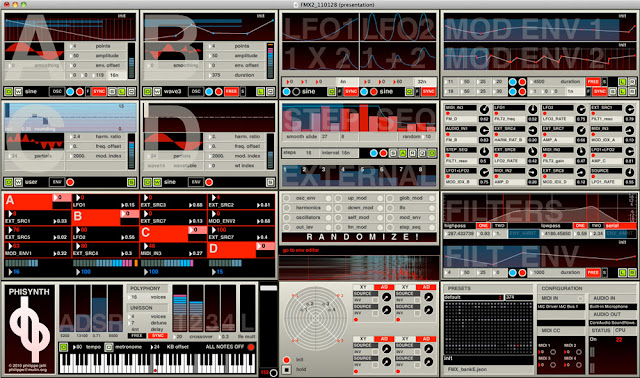The width and height of the screenshot is (640, 378).
Task: Click the RANDOMIZE! button
Action: [359, 237]
